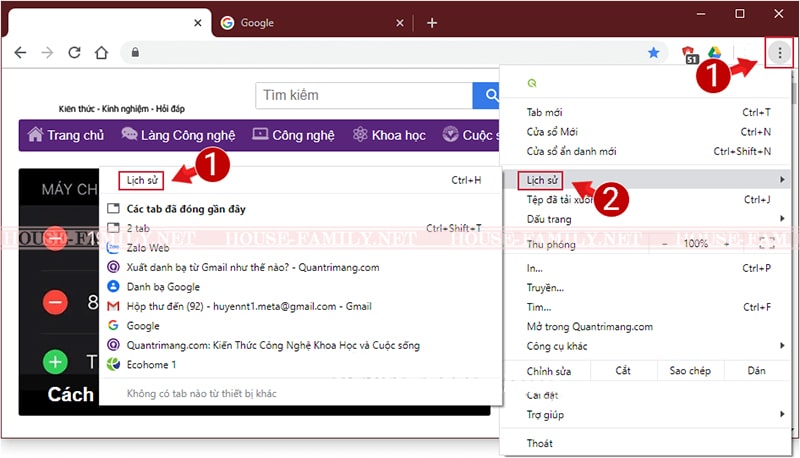Open Danh bạ Google history entry

301,287
